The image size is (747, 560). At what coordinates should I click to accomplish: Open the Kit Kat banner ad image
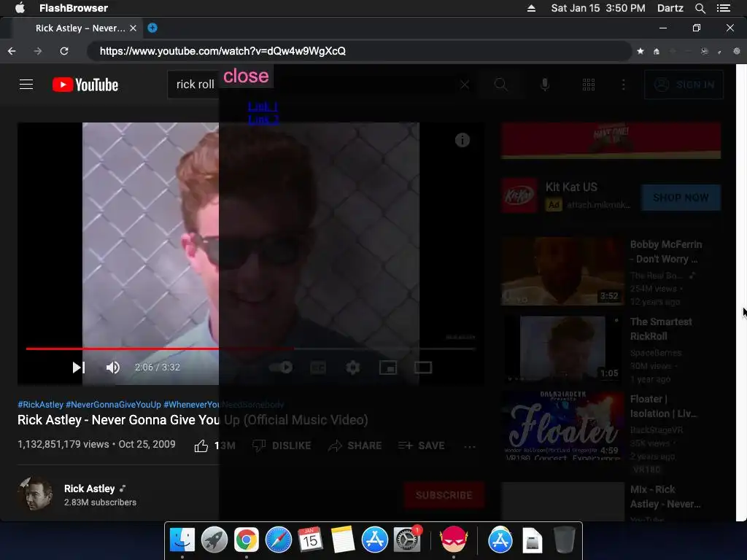611,140
